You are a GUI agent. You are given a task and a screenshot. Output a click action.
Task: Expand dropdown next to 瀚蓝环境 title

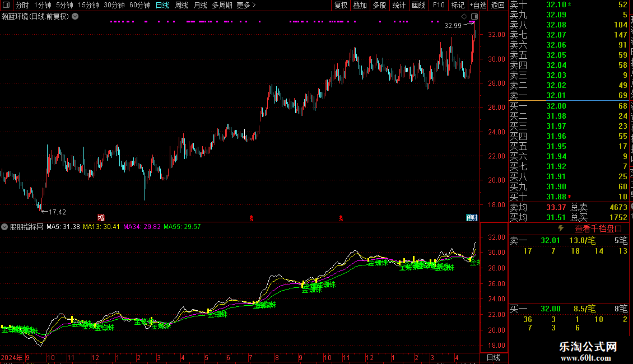click(75, 17)
